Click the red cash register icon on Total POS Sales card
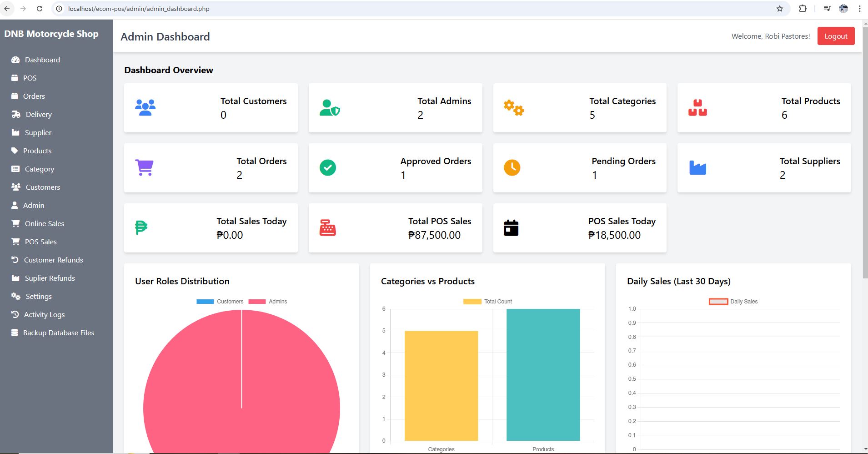 328,227
